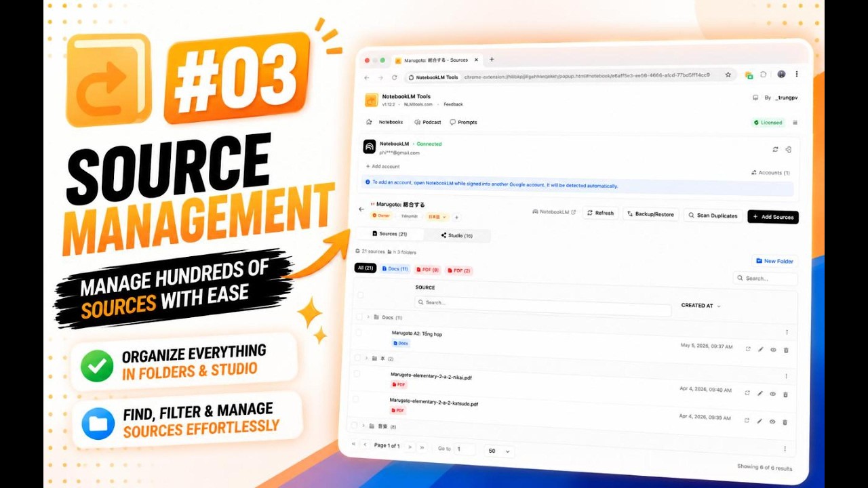The image size is (868, 488).
Task: Switch to the Podcast tab
Action: click(428, 122)
